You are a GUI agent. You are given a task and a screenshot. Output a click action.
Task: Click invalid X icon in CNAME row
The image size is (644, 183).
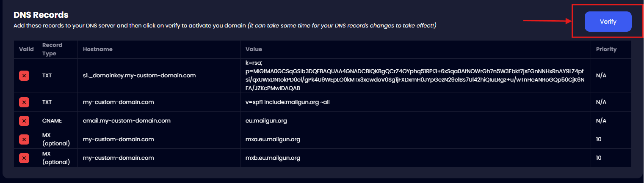point(24,121)
